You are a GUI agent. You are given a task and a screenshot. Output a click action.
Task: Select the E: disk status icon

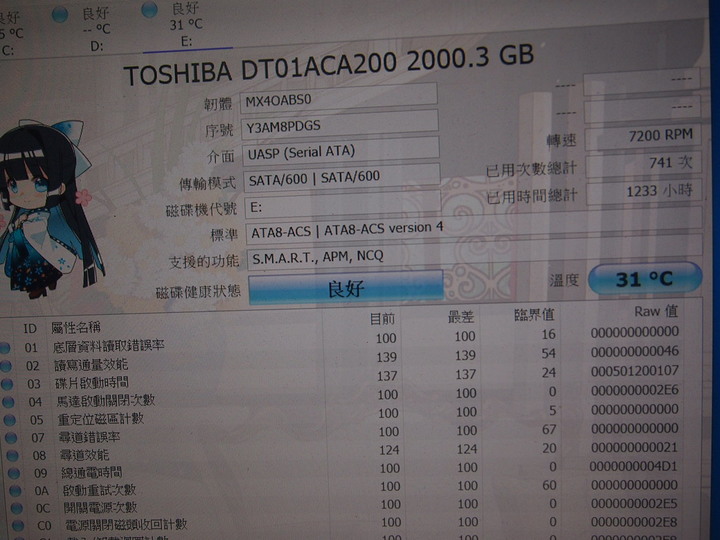[x=149, y=10]
